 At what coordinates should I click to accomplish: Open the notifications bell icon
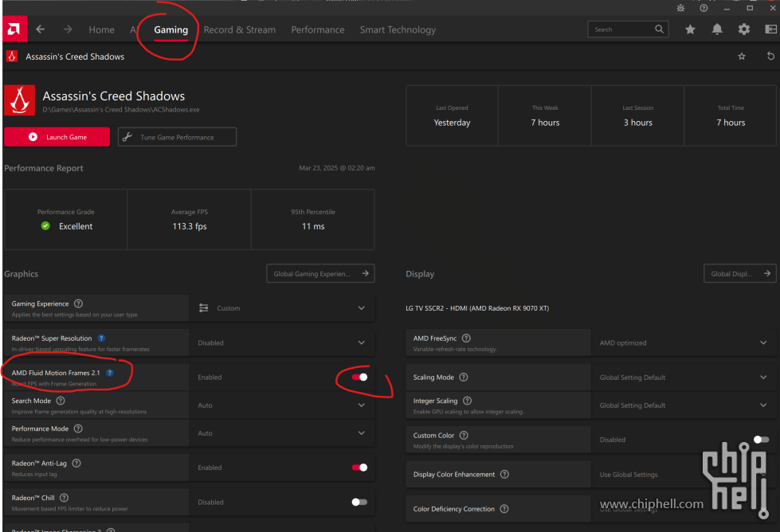tap(717, 29)
